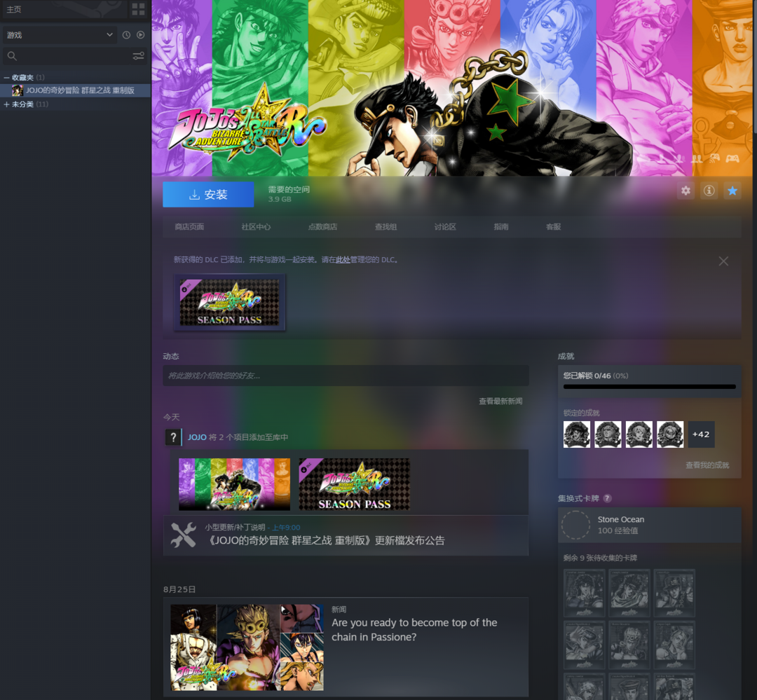This screenshot has height=700, width=757.
Task: Click the 主页 home tab
Action: (14, 9)
